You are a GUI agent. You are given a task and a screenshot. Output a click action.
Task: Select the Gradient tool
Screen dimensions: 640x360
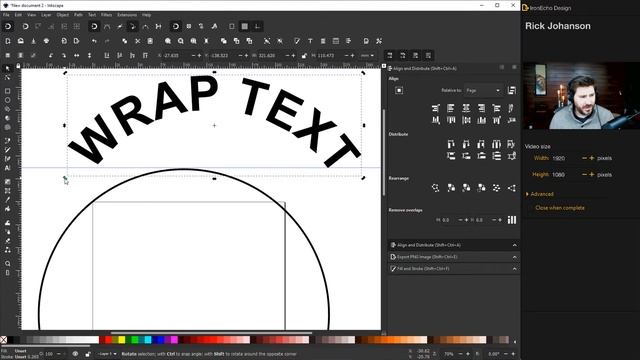(7, 182)
